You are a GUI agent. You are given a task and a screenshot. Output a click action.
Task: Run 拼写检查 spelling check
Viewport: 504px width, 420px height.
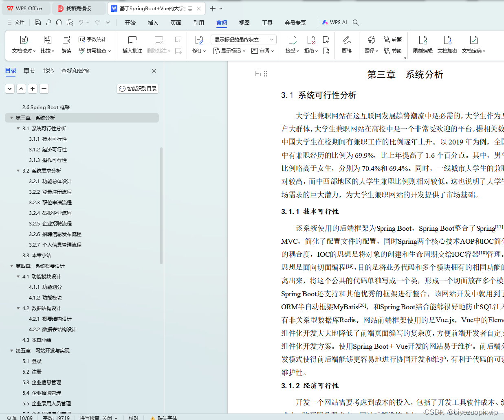[x=95, y=51]
